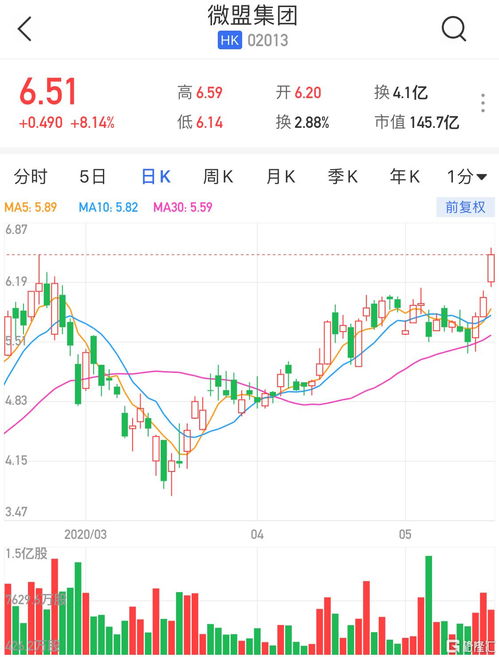Click the latest red candlestick on chart
The height and width of the screenshot is (657, 499).
click(x=491, y=268)
